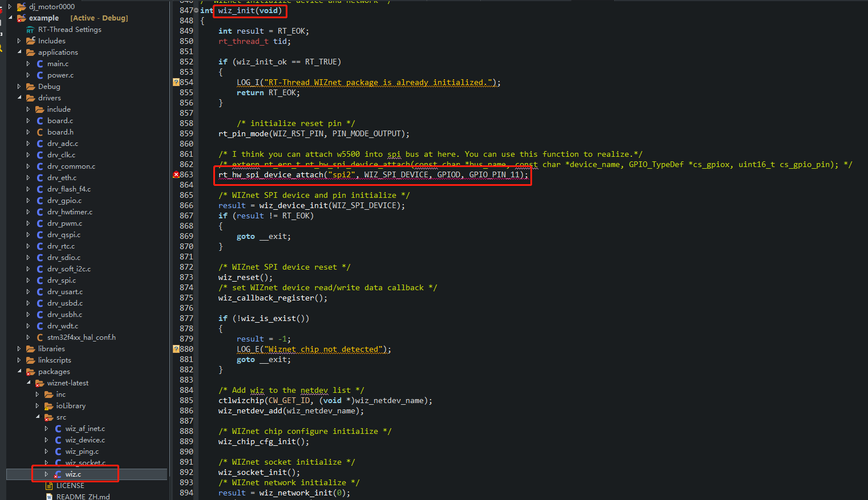Viewport: 868px width, 500px height.
Task: Expand the Includes folder
Action: click(19, 40)
